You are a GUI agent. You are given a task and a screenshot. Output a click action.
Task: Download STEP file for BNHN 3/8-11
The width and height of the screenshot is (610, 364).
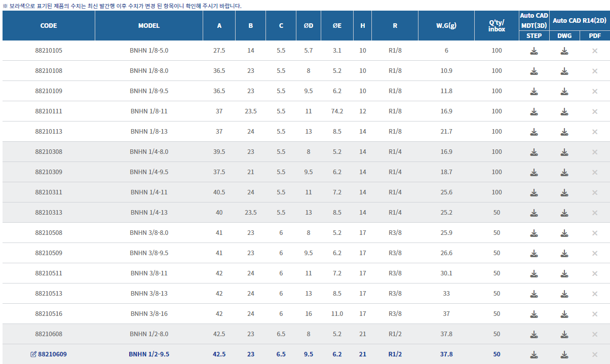(534, 273)
